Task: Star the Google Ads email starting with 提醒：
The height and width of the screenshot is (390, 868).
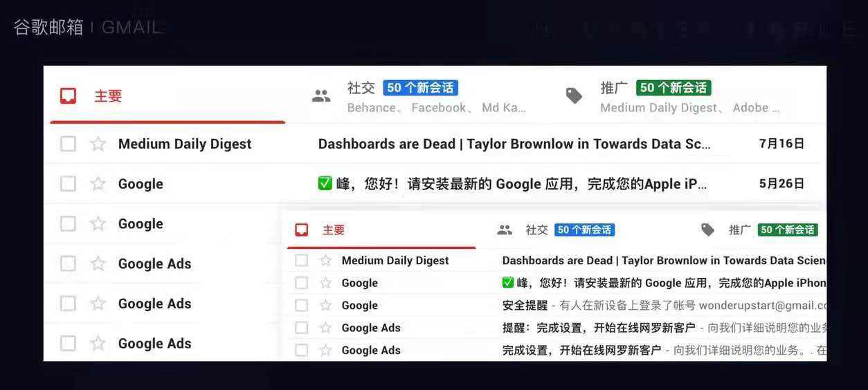Action: click(325, 328)
